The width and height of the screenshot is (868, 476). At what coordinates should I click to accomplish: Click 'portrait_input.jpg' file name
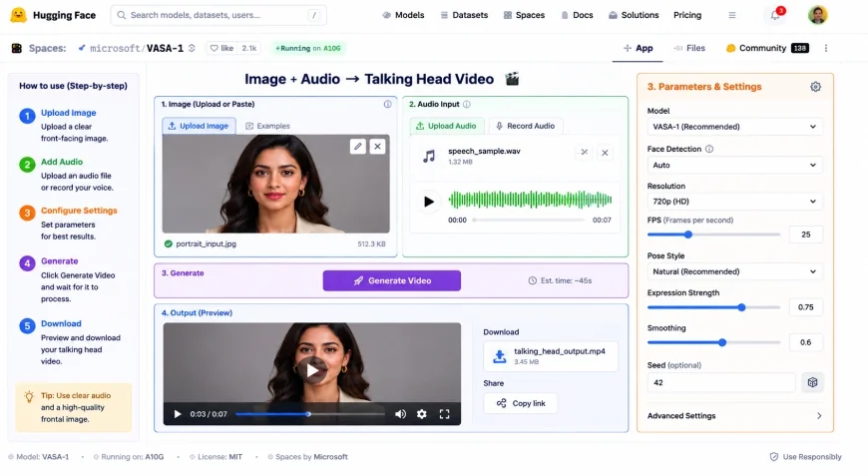[x=206, y=244]
